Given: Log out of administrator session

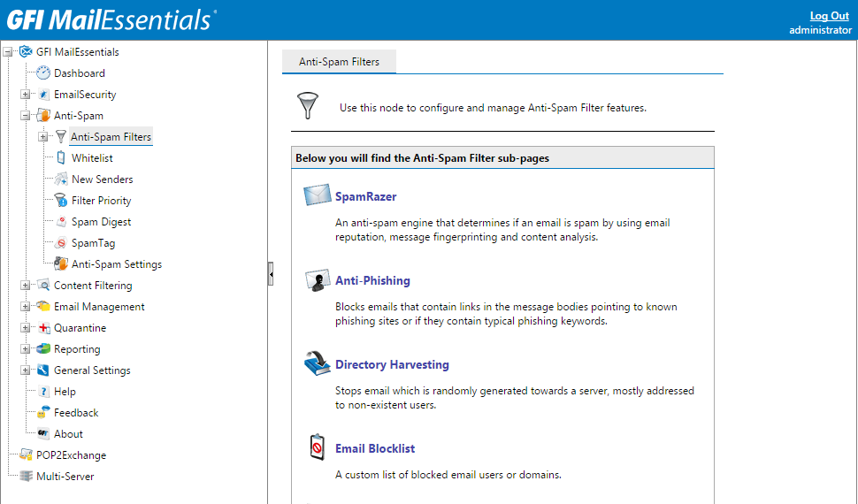Looking at the screenshot, I should [x=829, y=16].
